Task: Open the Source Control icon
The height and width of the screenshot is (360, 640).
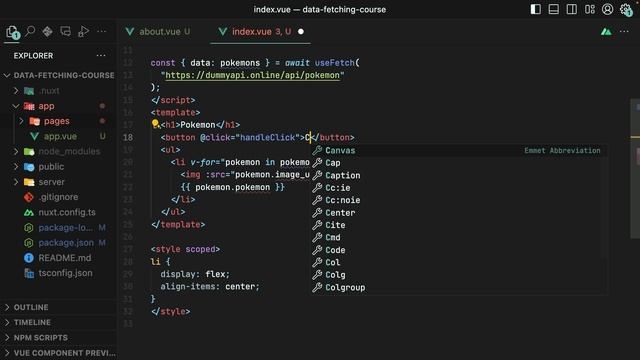Action: [47, 31]
